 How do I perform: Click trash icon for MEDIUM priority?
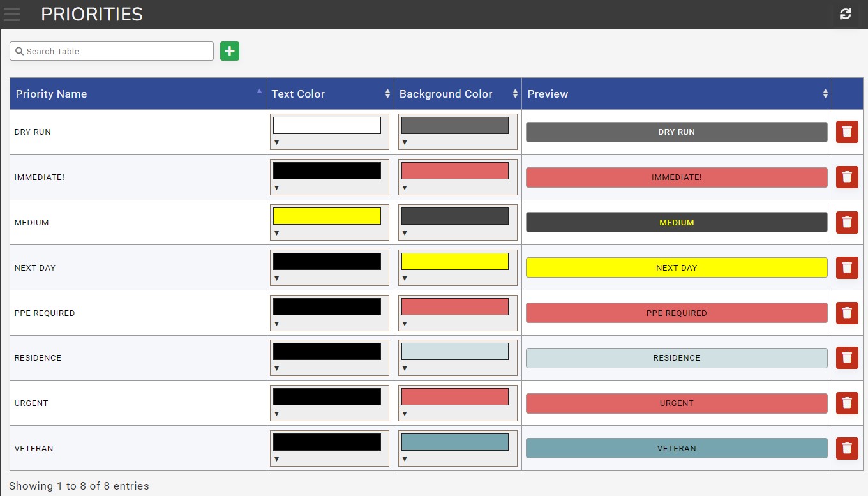click(x=847, y=222)
